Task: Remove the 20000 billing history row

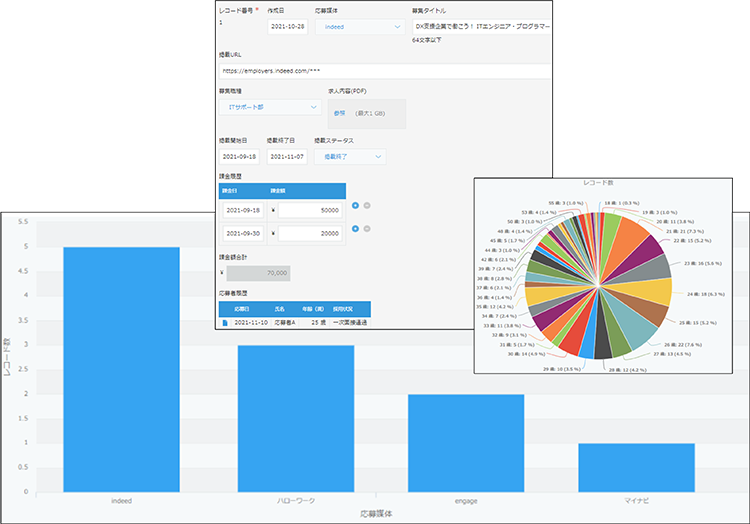Action: point(367,229)
